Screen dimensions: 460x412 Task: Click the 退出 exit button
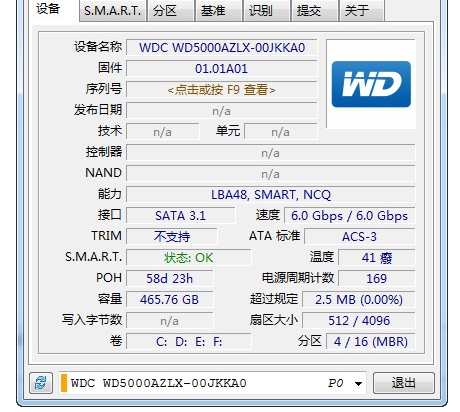click(x=404, y=383)
